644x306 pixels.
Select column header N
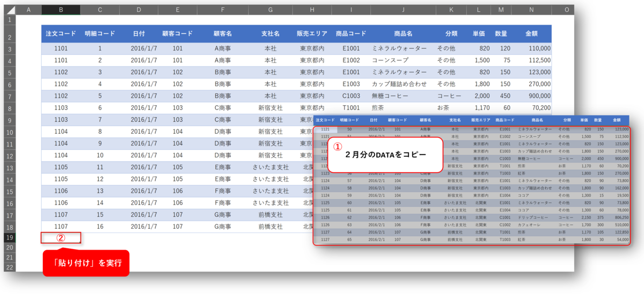point(531,10)
